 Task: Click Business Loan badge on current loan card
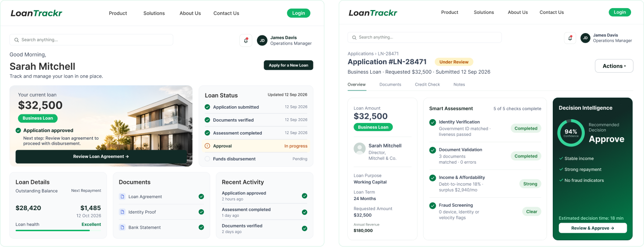(38, 118)
